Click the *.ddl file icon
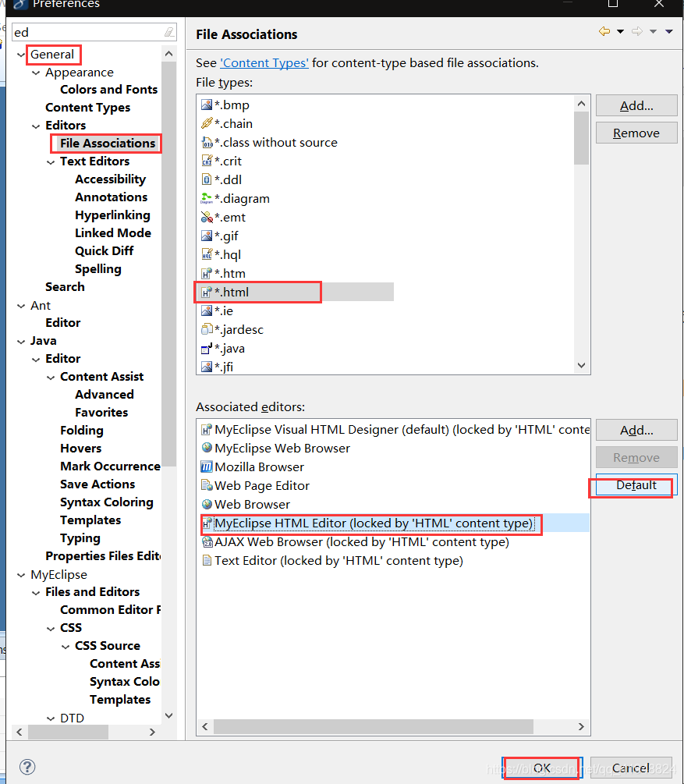This screenshot has width=684, height=784. pos(207,179)
